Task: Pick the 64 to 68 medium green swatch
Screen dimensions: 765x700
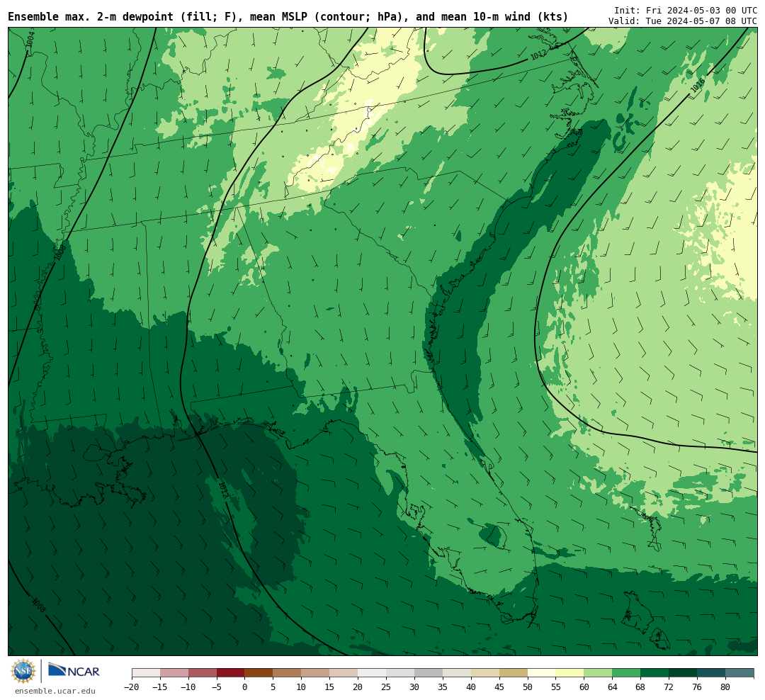Action: pos(627,673)
